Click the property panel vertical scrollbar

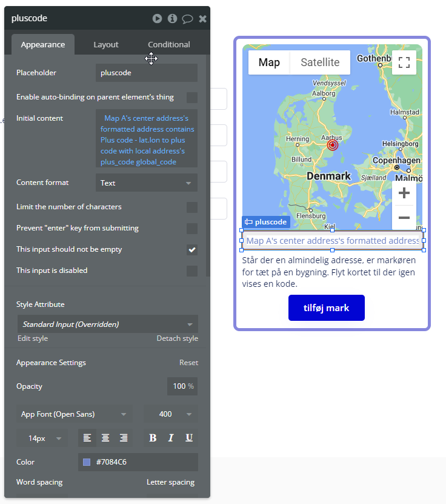pyautogui.click(x=208, y=166)
